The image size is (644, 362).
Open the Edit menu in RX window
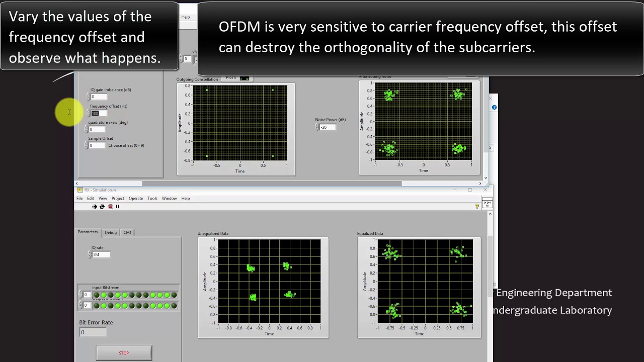pos(91,199)
